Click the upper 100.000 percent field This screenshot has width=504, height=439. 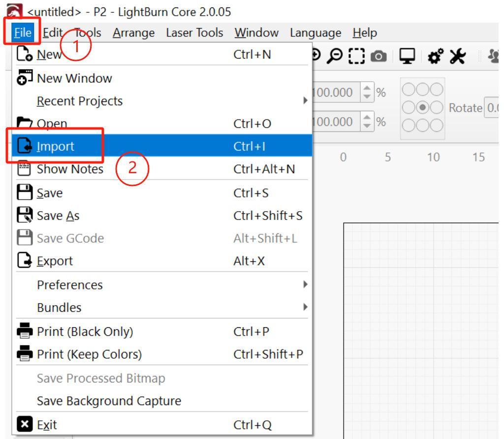[x=336, y=92]
